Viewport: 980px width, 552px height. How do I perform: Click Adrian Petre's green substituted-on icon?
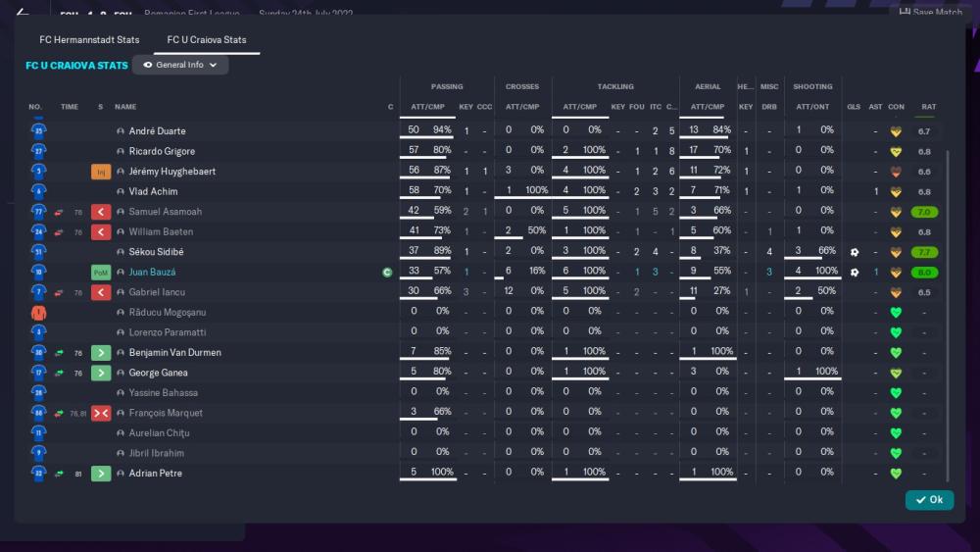pyautogui.click(x=100, y=474)
